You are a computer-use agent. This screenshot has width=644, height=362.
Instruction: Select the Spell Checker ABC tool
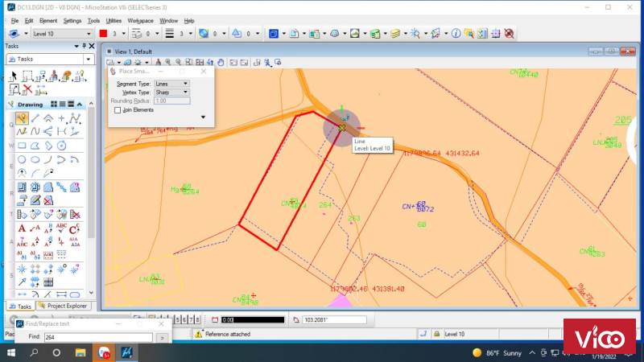pyautogui.click(x=61, y=228)
